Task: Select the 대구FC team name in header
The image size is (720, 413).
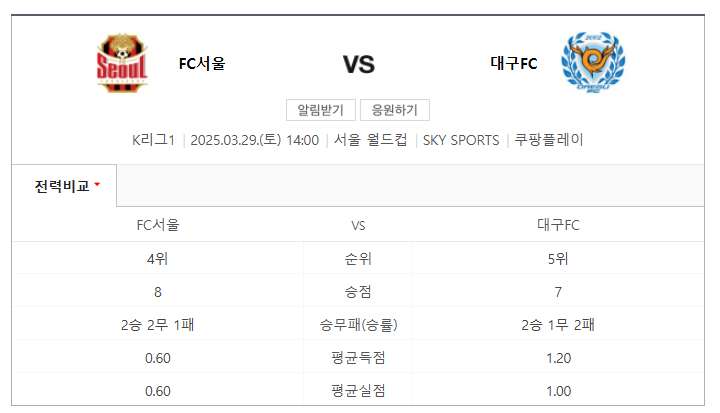Action: [514, 64]
